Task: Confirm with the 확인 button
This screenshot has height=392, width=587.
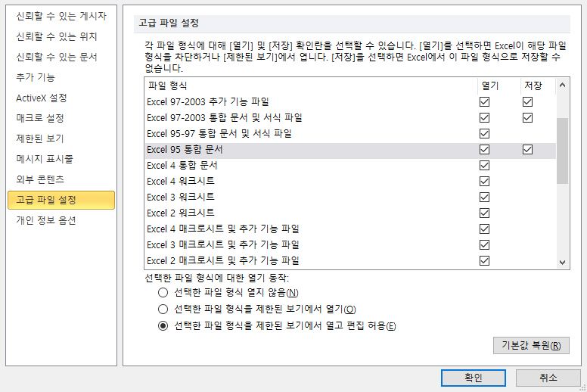Action: pos(474,378)
